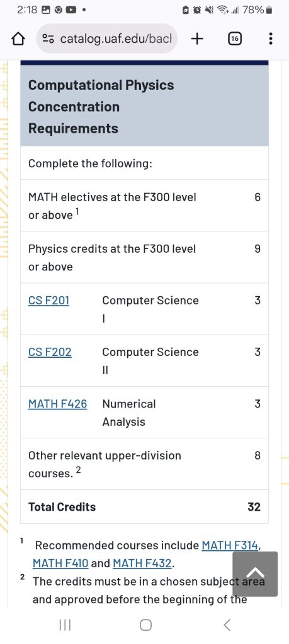This screenshot has width=289, height=644.
Task: Open the CS F202 course link
Action: click(x=50, y=352)
